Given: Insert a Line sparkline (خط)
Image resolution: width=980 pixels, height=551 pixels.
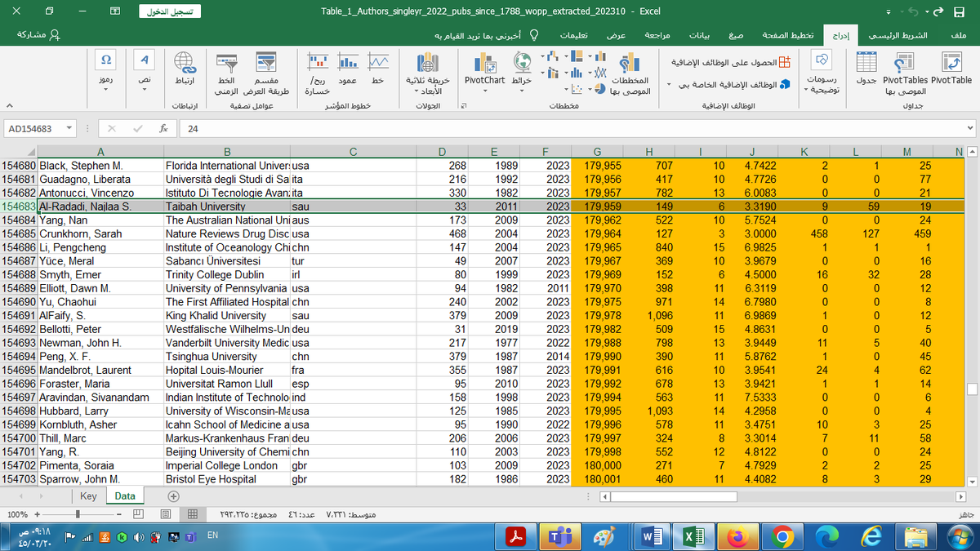Looking at the screenshot, I should (x=377, y=70).
